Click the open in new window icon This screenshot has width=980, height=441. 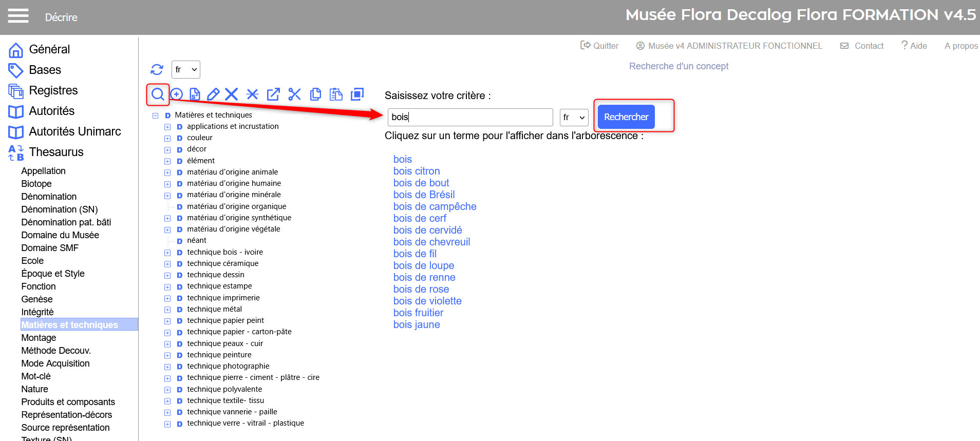coord(273,94)
